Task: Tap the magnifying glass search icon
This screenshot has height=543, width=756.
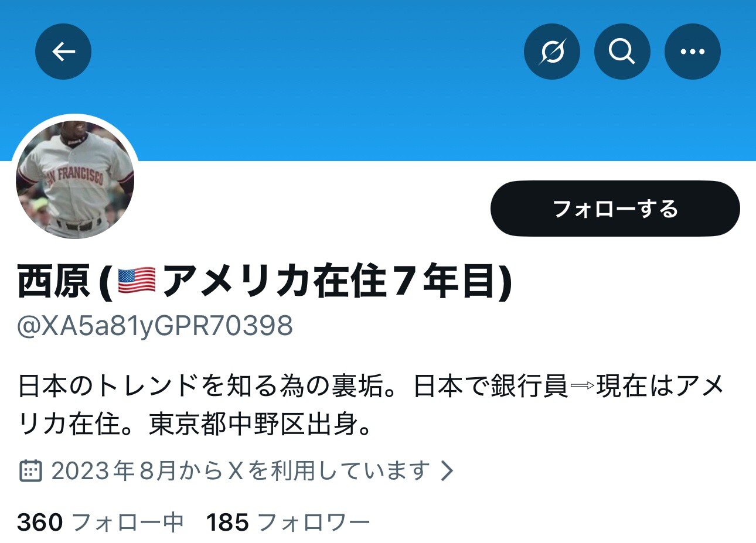Action: (x=622, y=52)
